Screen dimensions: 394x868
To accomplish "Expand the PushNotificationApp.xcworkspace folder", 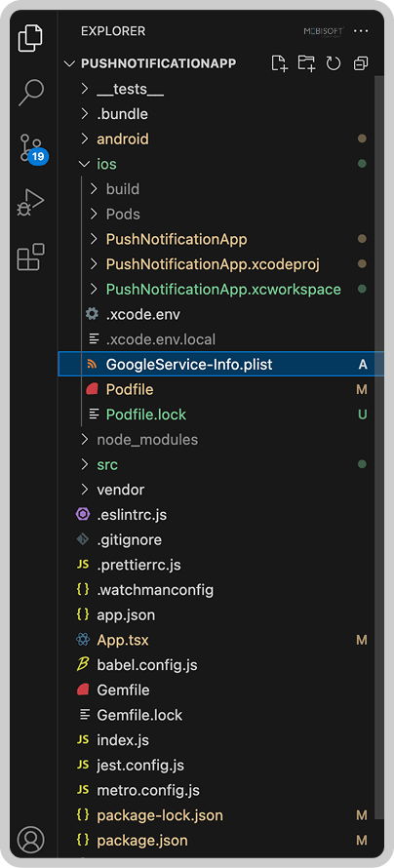I will [94, 289].
